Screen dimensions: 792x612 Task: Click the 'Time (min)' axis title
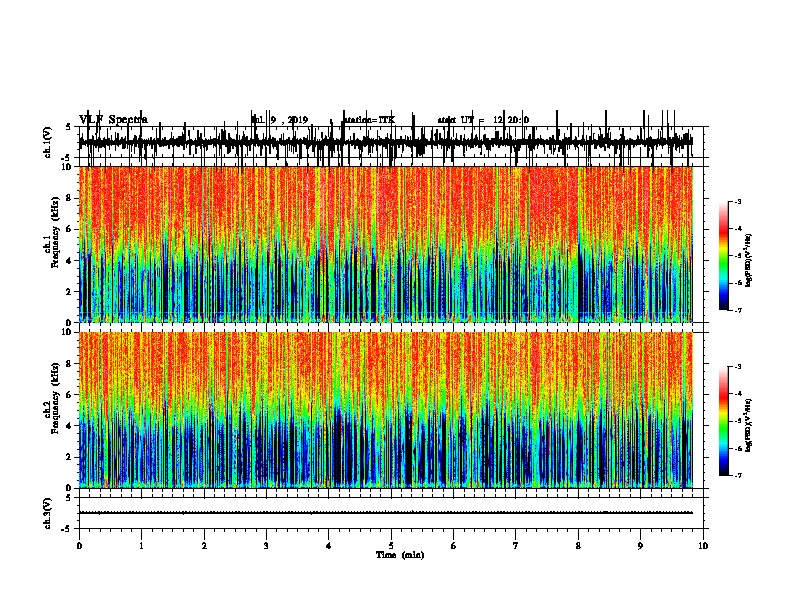point(400,555)
